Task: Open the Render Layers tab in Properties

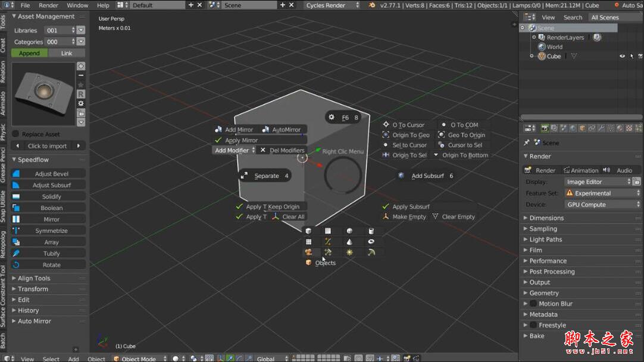Action: click(554, 129)
